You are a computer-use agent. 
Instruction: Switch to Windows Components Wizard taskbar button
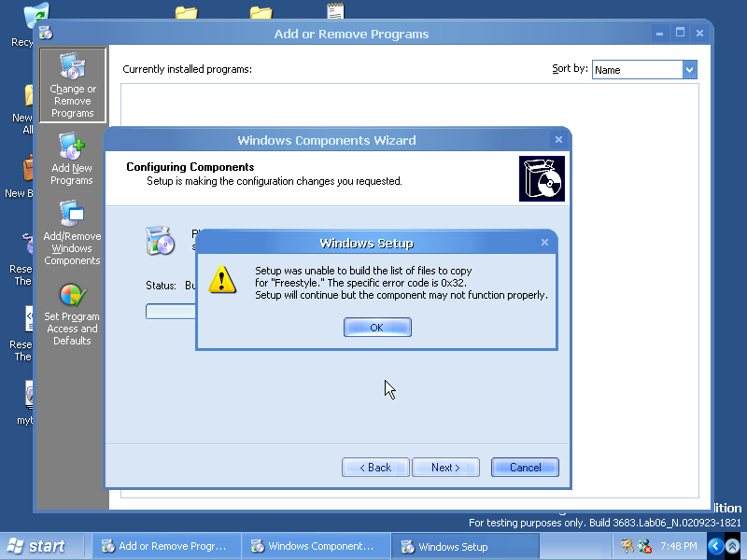point(316,546)
